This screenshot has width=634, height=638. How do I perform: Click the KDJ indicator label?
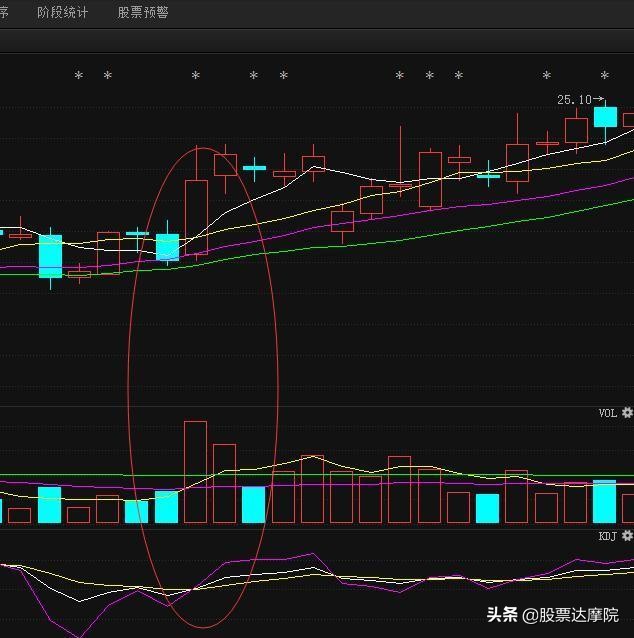pyautogui.click(x=608, y=537)
